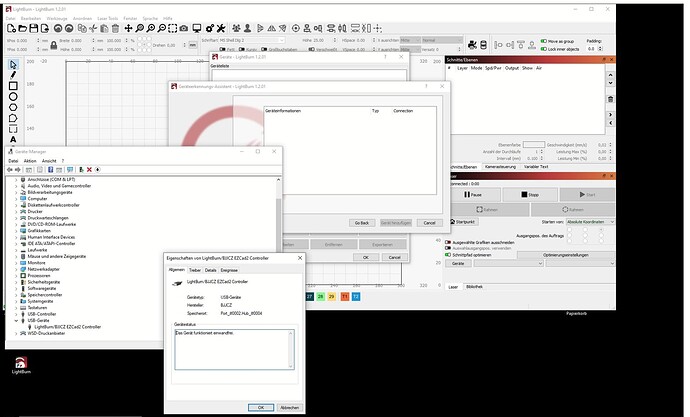690x417 pixels.
Task: Toggle the Großbuchstaben switch
Action: click(x=264, y=49)
